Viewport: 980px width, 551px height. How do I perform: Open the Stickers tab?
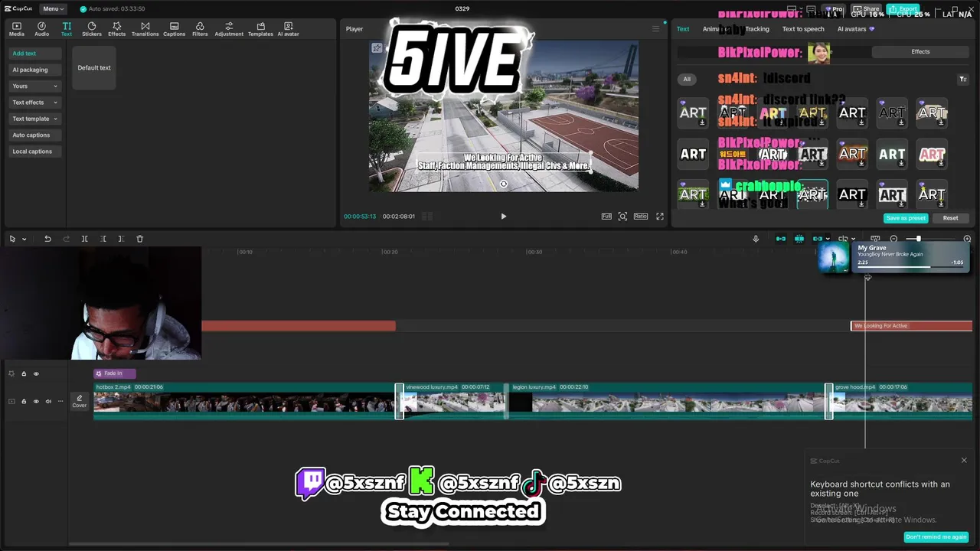click(x=92, y=29)
